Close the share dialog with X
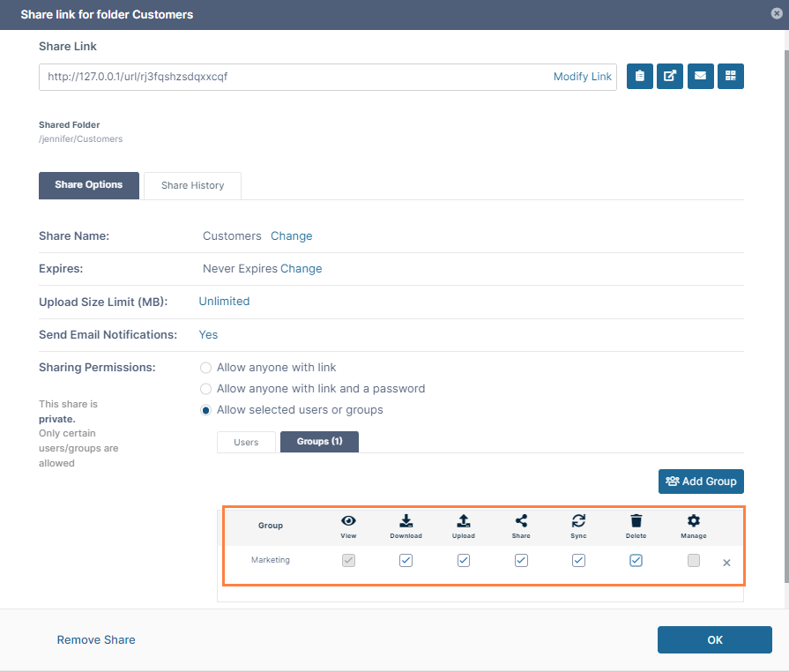The width and height of the screenshot is (789, 672). click(x=776, y=14)
